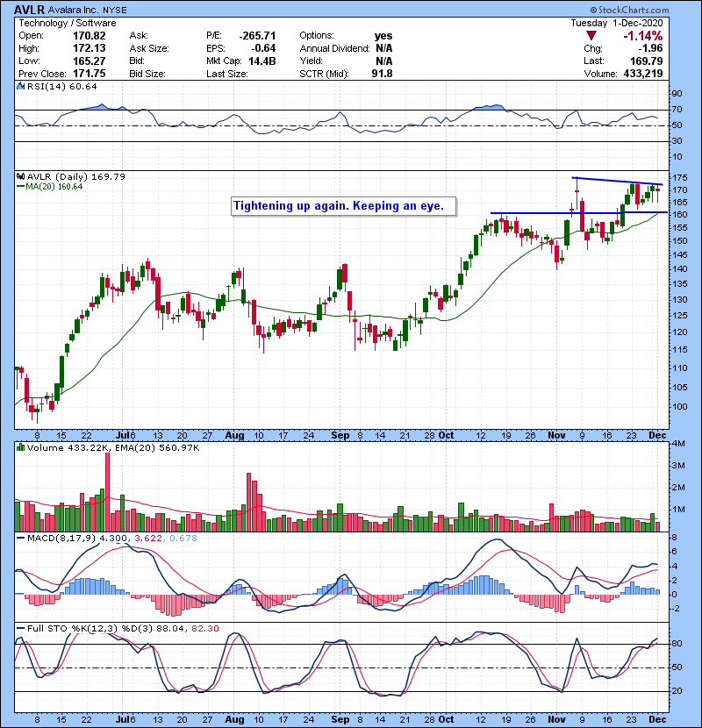This screenshot has width=702, height=728.
Task: Click the NYSE exchange label
Action: [x=114, y=10]
